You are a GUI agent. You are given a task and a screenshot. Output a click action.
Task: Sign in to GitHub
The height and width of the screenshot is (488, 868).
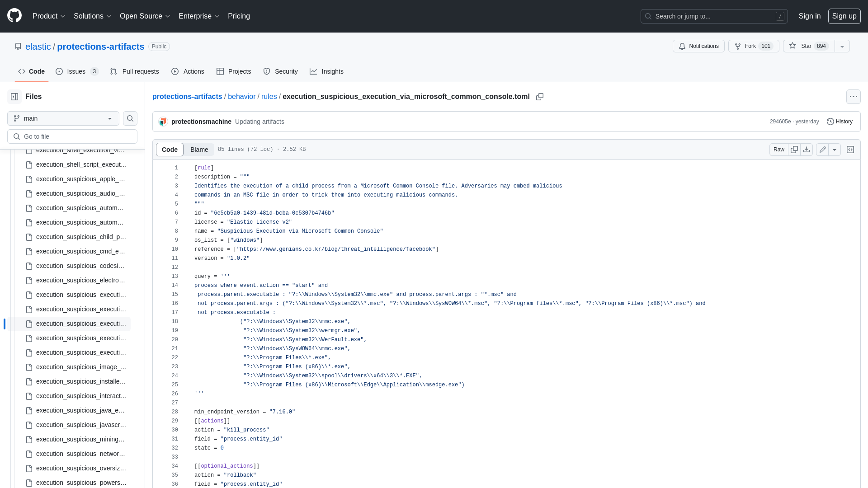tap(809, 16)
